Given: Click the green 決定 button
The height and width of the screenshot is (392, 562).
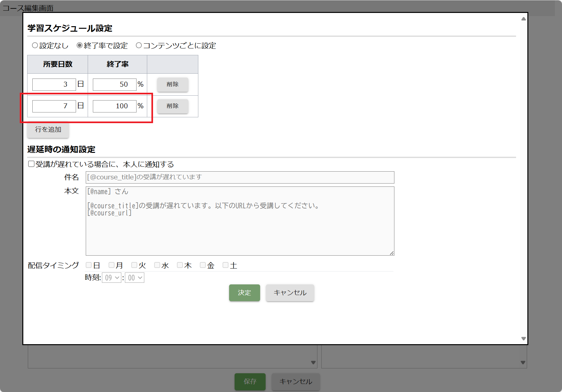Looking at the screenshot, I should (x=244, y=293).
